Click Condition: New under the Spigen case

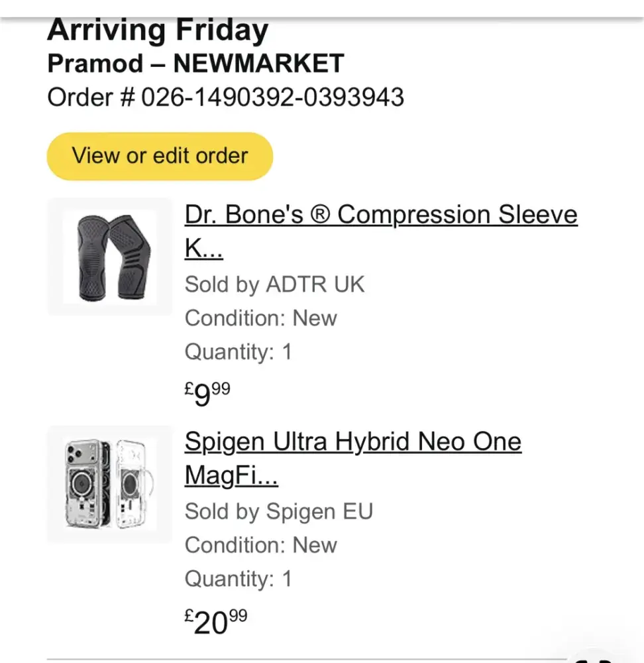click(x=260, y=545)
